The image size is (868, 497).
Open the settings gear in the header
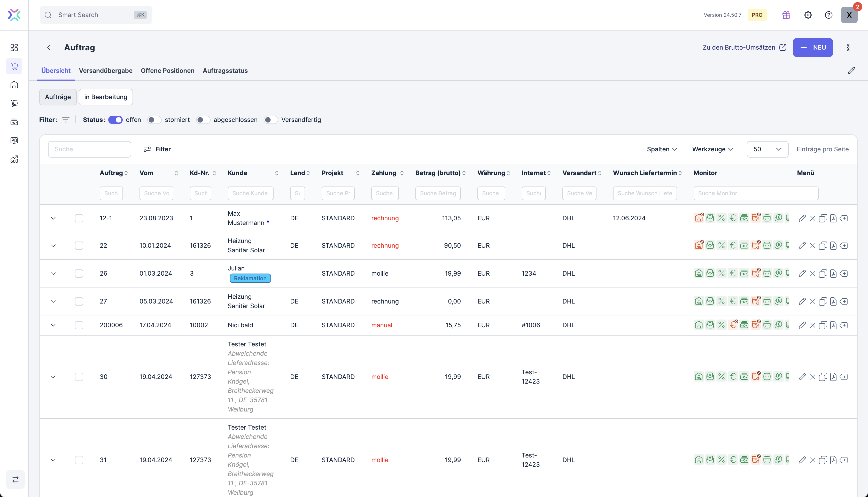pos(808,15)
